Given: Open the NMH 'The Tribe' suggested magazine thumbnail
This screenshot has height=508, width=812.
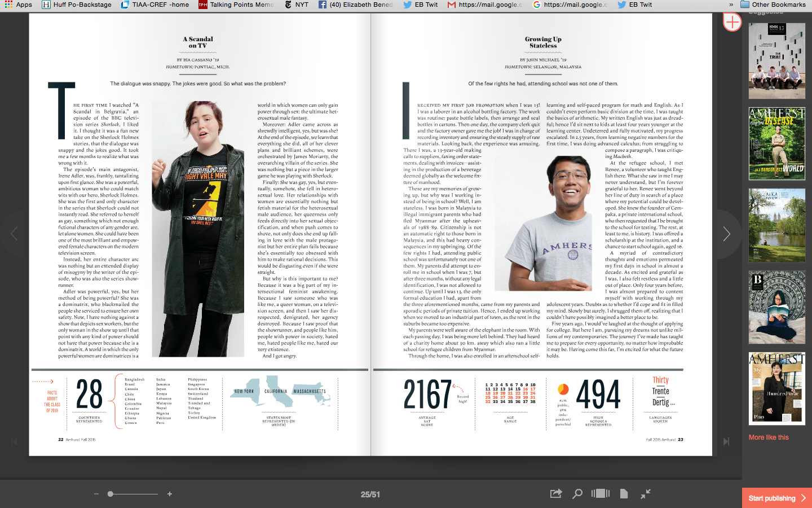Looking at the screenshot, I should 777,61.
